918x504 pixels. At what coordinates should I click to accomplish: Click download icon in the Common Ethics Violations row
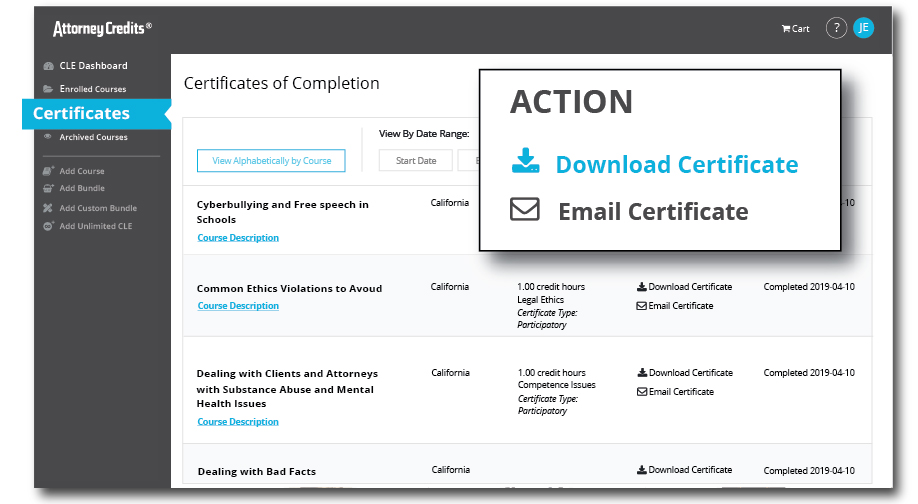click(642, 287)
